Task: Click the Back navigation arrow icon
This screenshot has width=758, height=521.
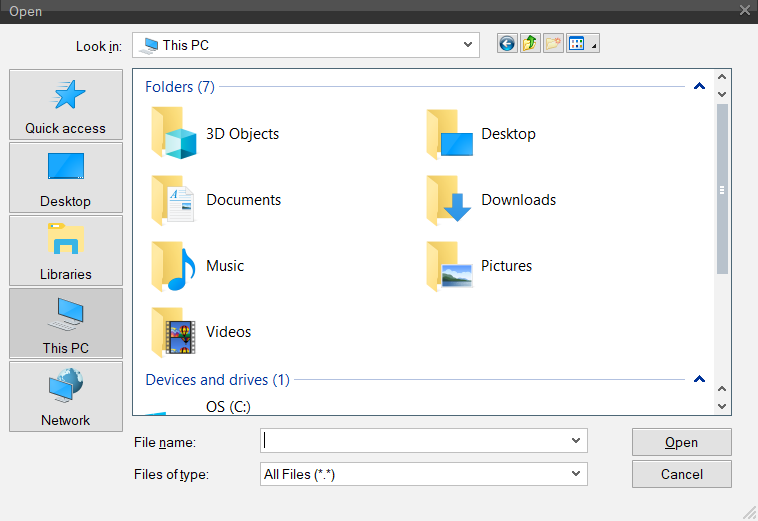Action: click(507, 44)
